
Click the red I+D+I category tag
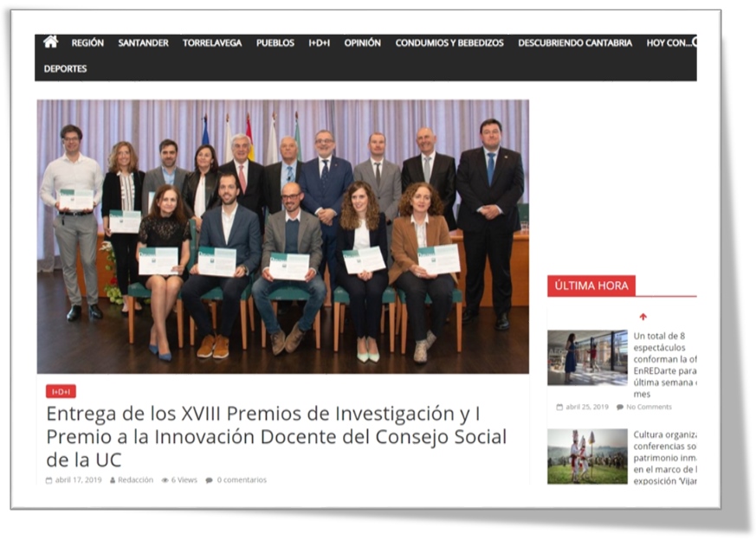click(x=61, y=392)
